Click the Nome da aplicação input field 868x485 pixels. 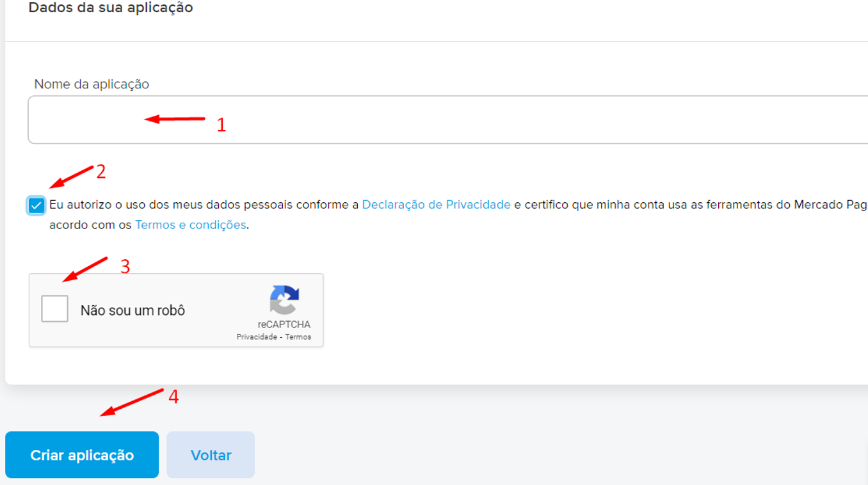click(448, 120)
